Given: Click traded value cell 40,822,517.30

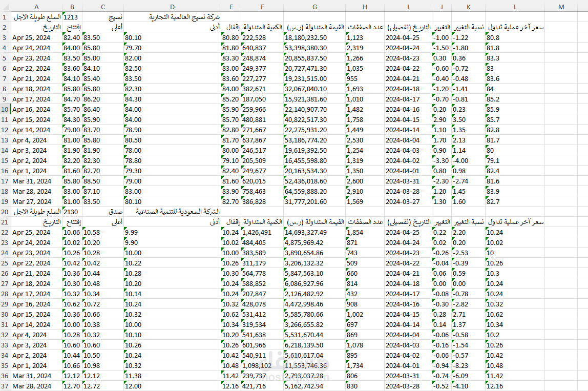Looking at the screenshot, I should tap(314, 120).
